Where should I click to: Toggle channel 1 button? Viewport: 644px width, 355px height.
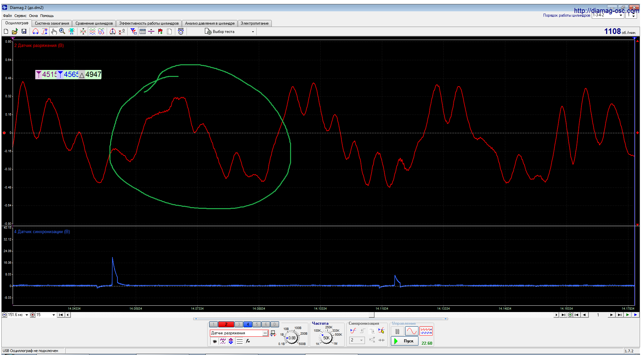[x=214, y=324]
